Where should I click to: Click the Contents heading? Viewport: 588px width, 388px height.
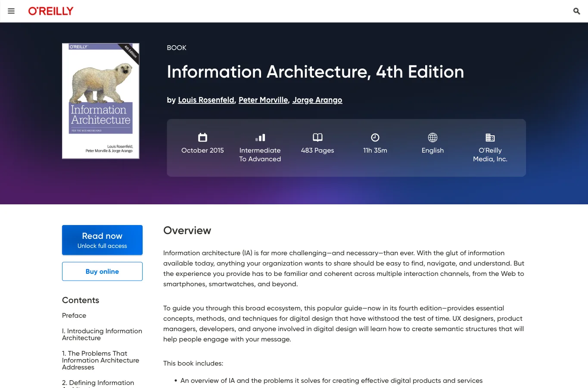point(81,300)
